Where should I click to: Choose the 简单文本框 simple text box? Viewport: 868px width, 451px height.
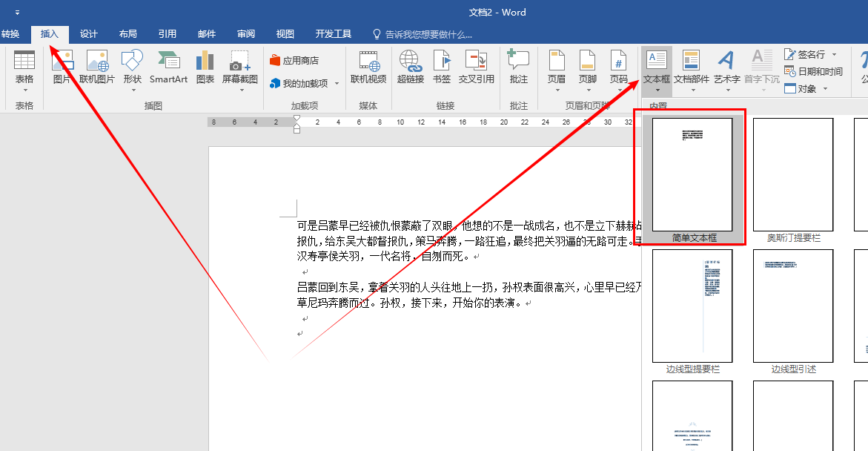tap(692, 180)
